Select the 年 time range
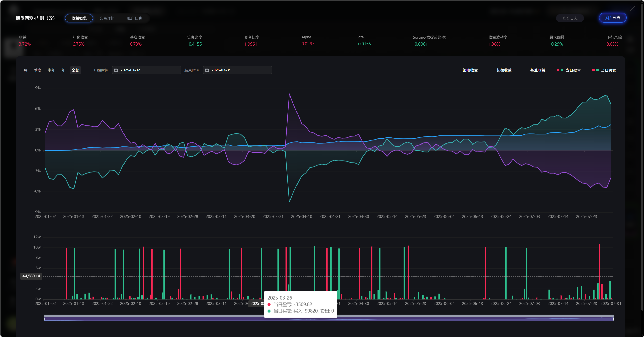This screenshot has height=337, width=644. (x=64, y=70)
